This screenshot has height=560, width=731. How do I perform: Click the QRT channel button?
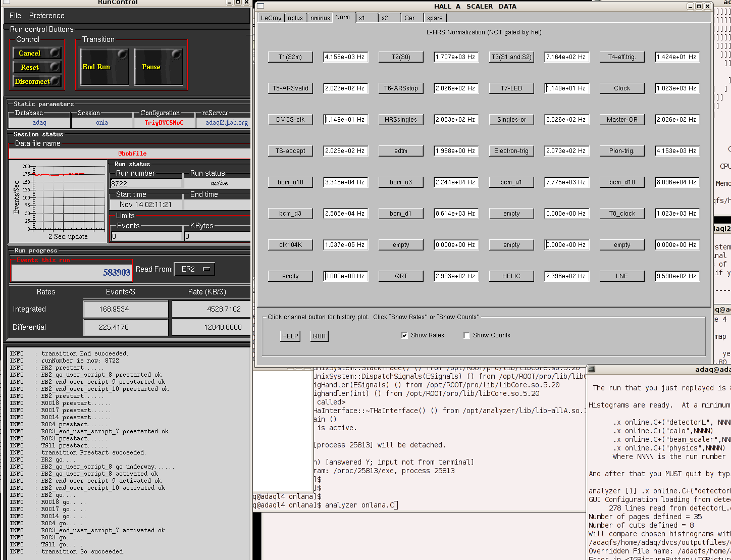[x=401, y=276]
